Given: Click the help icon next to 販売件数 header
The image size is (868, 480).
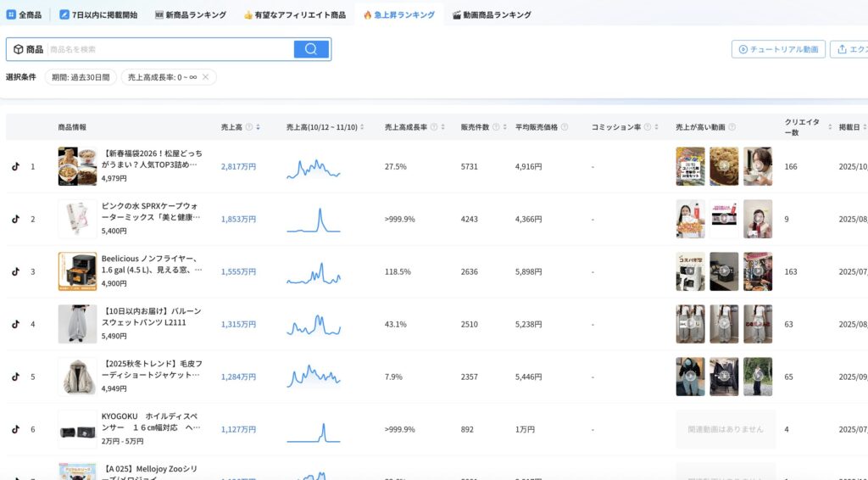Looking at the screenshot, I should [495, 127].
